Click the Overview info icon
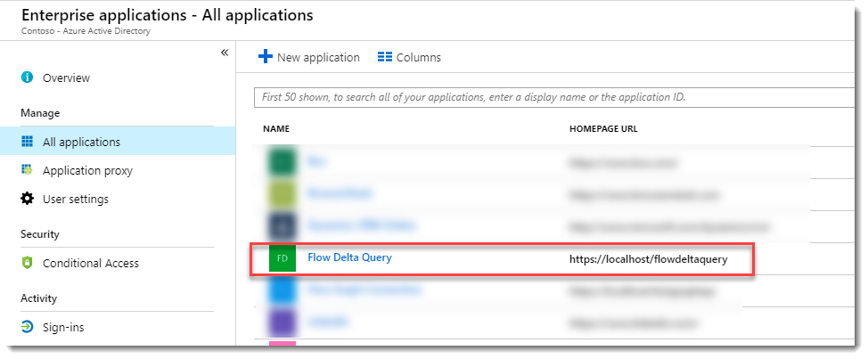 (27, 78)
